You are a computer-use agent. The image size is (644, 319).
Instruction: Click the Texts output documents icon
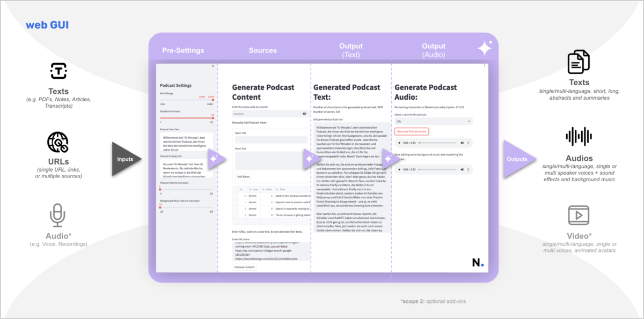pos(579,62)
